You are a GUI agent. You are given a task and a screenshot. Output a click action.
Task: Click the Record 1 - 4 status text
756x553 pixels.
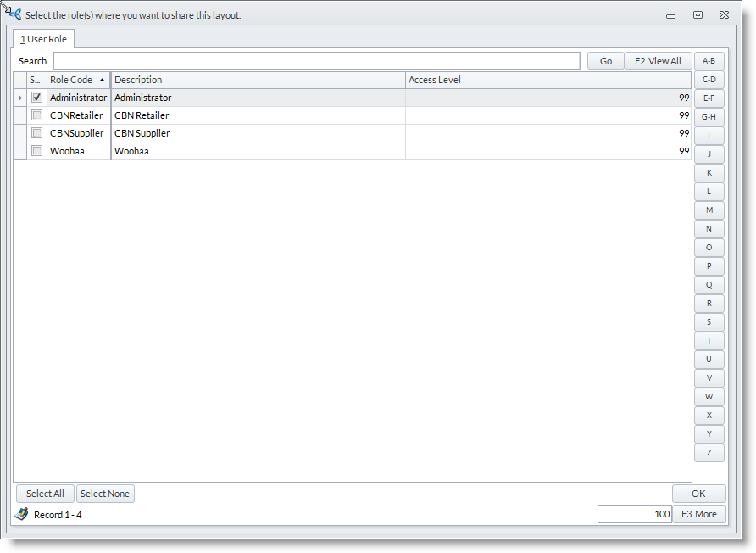click(x=58, y=515)
